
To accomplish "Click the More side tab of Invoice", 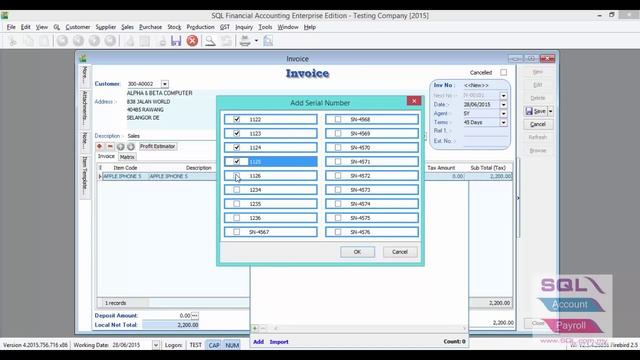I will point(84,76).
